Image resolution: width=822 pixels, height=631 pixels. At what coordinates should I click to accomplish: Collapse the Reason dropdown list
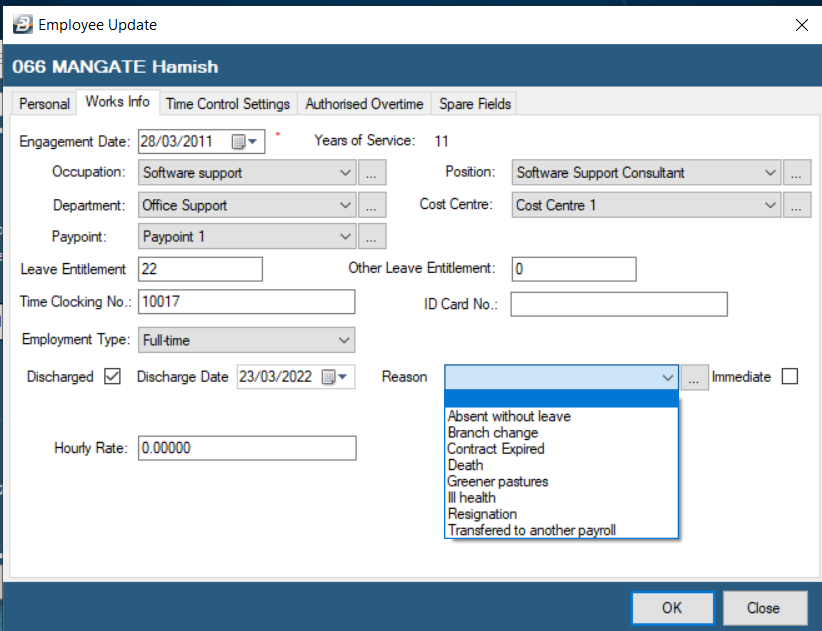[667, 377]
